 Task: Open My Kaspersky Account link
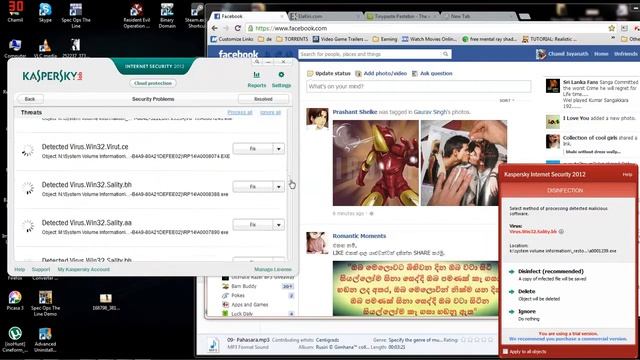pyautogui.click(x=84, y=269)
